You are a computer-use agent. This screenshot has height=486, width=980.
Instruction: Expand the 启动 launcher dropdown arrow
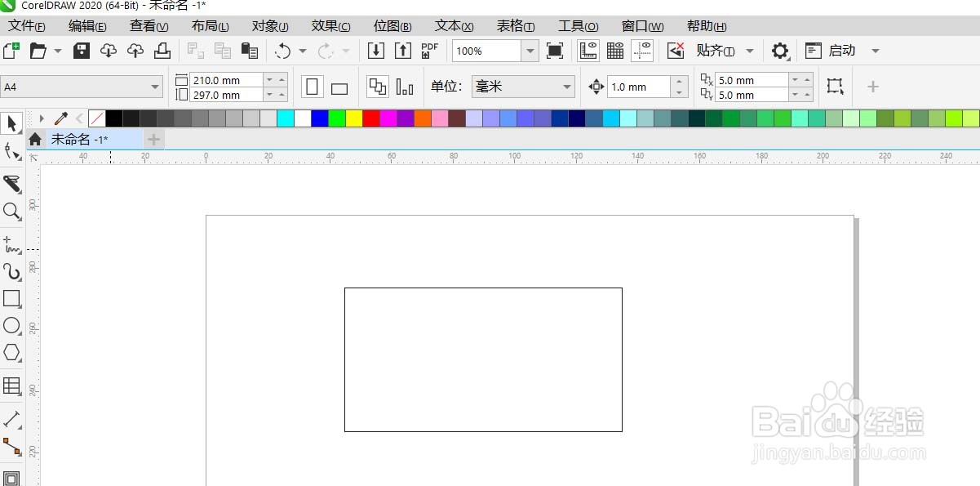876,51
